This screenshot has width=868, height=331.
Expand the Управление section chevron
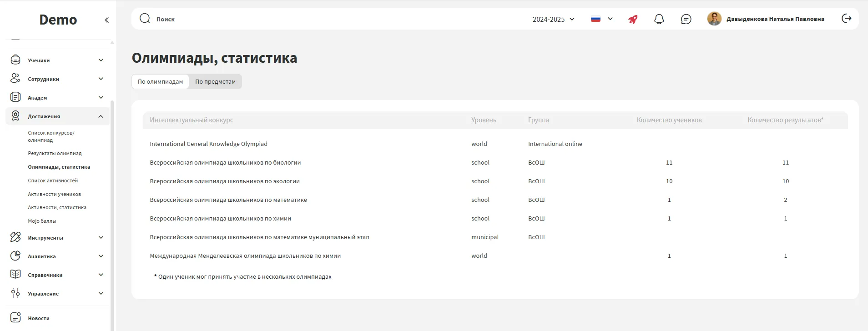coord(101,293)
